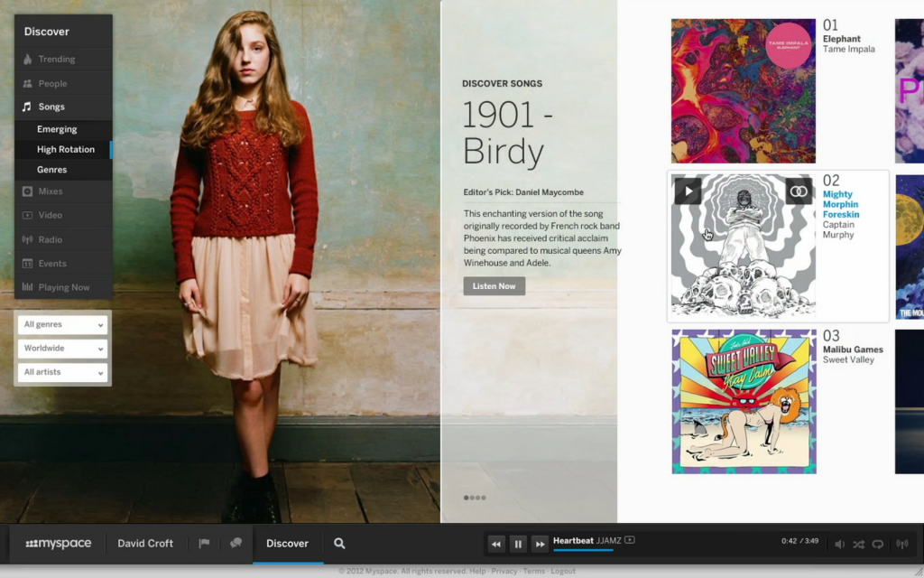Click the video icon beside JJAMZ

[629, 540]
